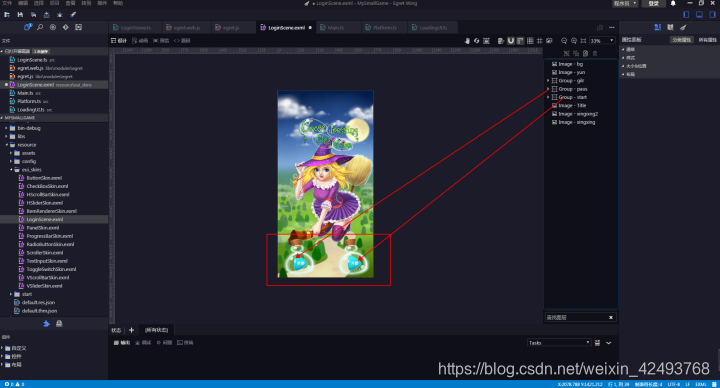Expand the assets folder in file tree

(11, 153)
